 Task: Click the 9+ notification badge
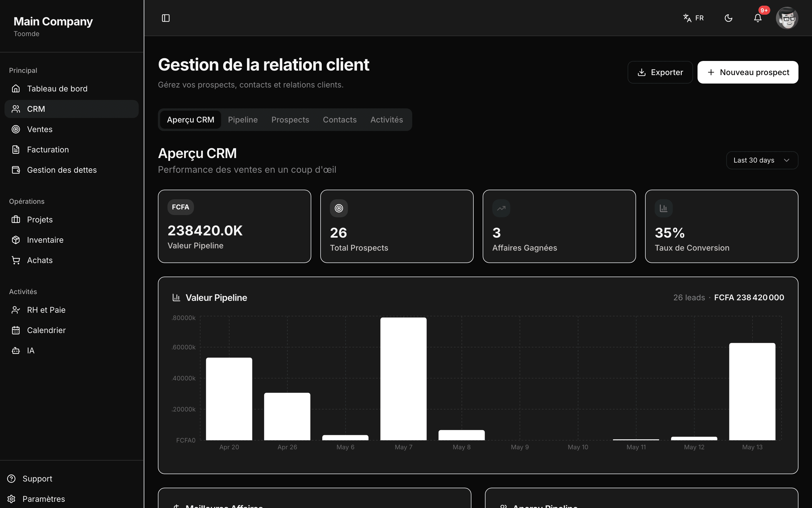[764, 10]
